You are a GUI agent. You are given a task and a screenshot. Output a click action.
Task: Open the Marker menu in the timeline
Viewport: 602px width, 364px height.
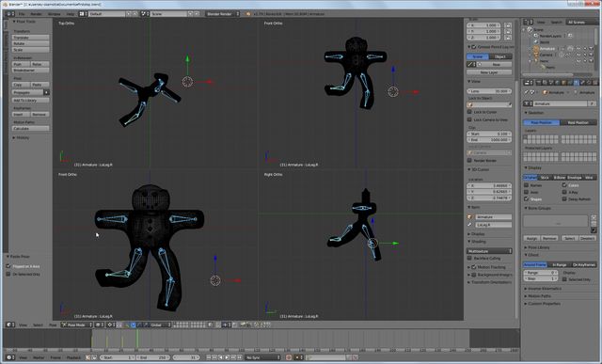pos(39,357)
